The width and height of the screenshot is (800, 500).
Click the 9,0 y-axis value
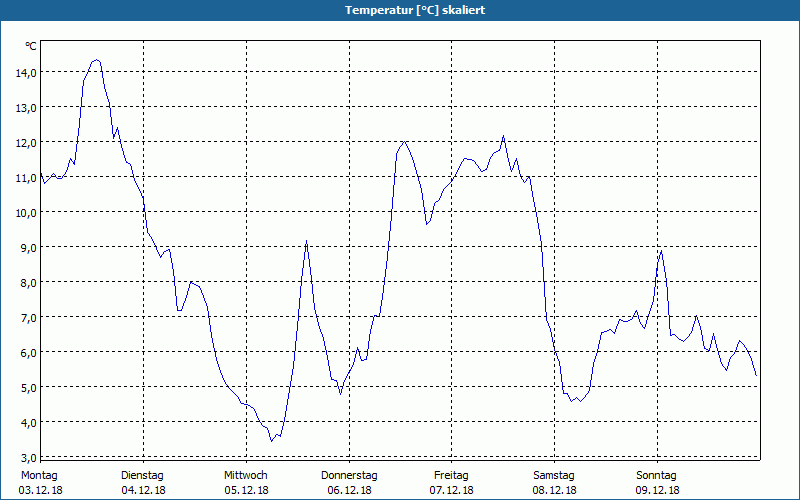click(28, 248)
